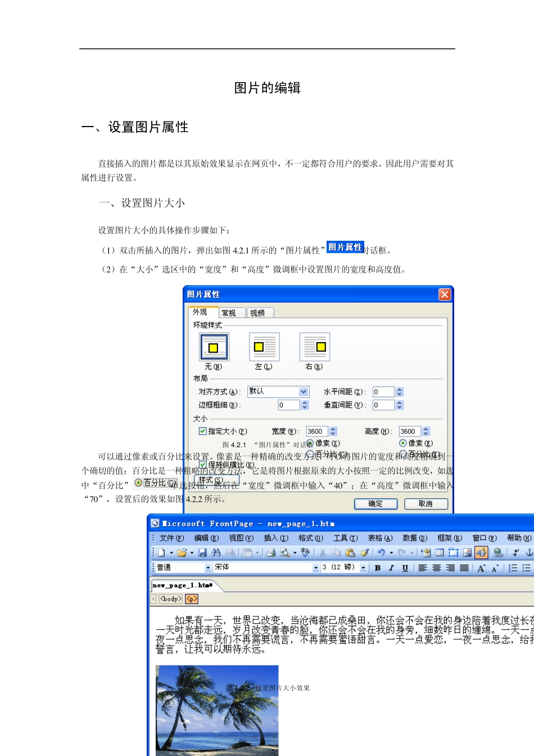Screen dimensions: 534x756
Task: Select 像素 radio button under height
Action: (x=402, y=443)
